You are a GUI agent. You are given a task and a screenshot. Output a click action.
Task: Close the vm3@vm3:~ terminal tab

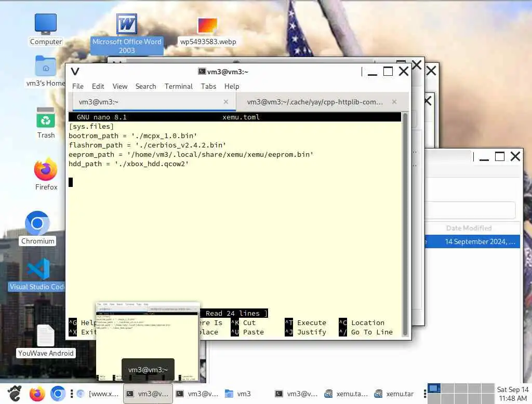coord(226,102)
